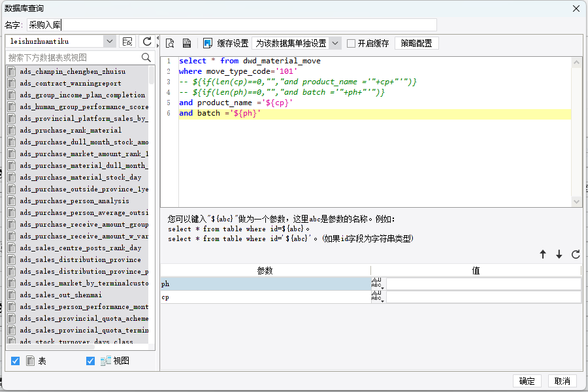588x392 pixels.
Task: Click the table search magnifier icon
Action: [x=146, y=57]
